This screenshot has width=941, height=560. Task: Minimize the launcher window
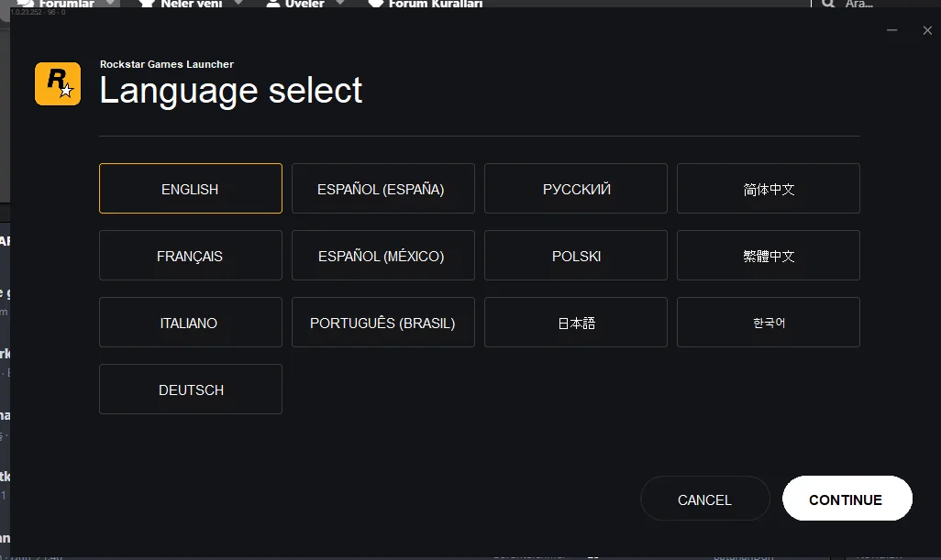pos(891,30)
